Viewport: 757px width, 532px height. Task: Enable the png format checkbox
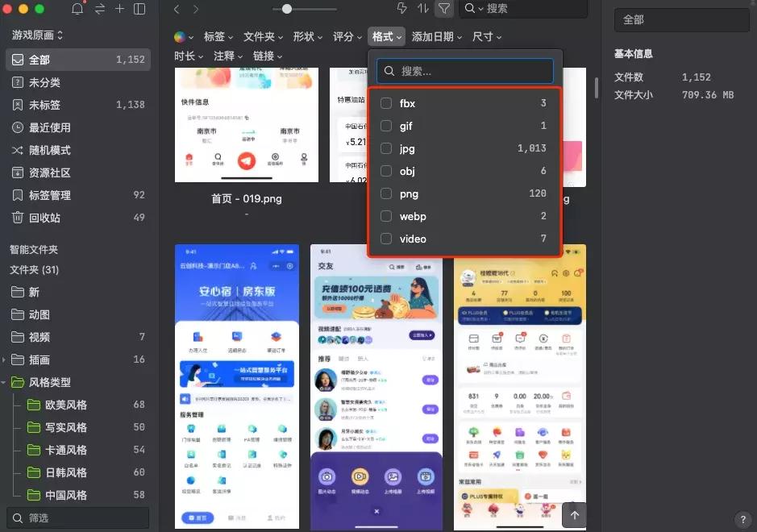tap(385, 193)
